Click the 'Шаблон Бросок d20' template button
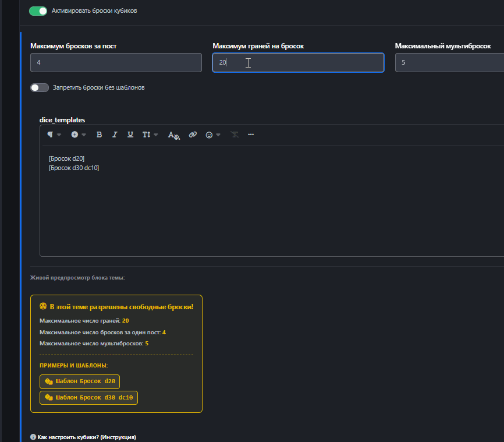Image resolution: width=504 pixels, height=442 pixels. [80, 381]
